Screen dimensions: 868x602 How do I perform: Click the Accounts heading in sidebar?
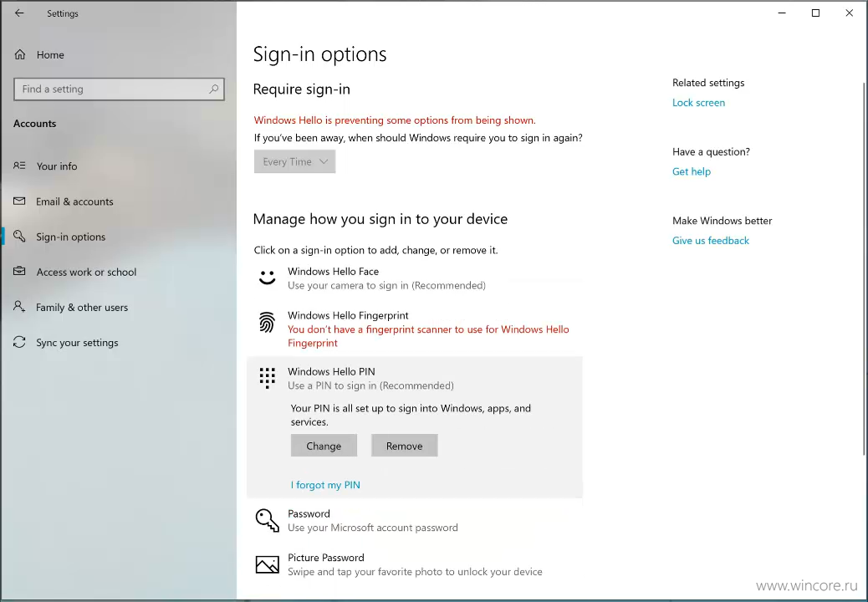[x=35, y=124]
